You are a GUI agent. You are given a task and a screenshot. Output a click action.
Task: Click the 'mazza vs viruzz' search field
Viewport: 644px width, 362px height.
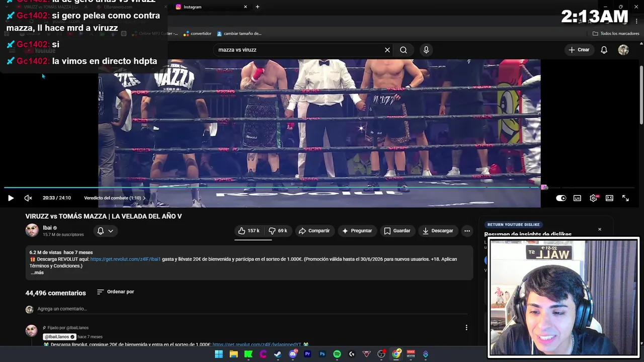pyautogui.click(x=299, y=50)
